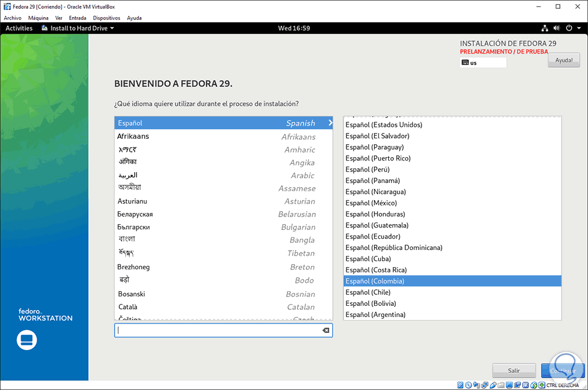Click the GNOME volume speaker icon
588x390 pixels.
coord(557,28)
